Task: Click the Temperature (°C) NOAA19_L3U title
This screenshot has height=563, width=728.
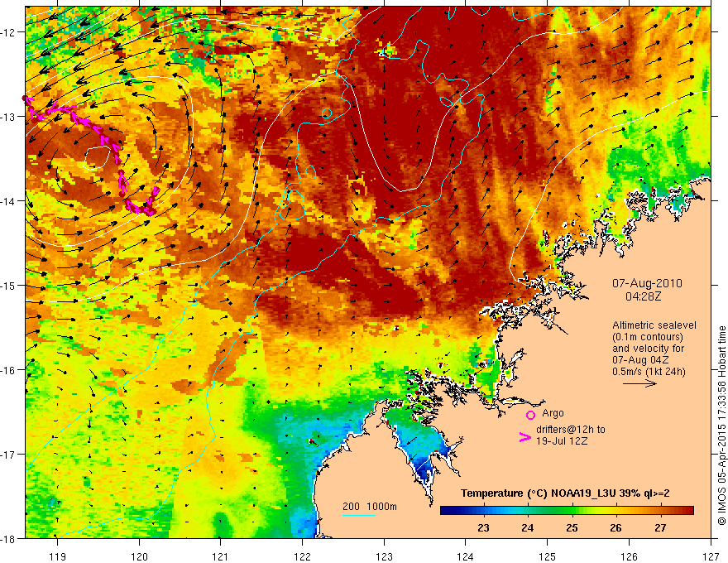Action: pyautogui.click(x=565, y=493)
